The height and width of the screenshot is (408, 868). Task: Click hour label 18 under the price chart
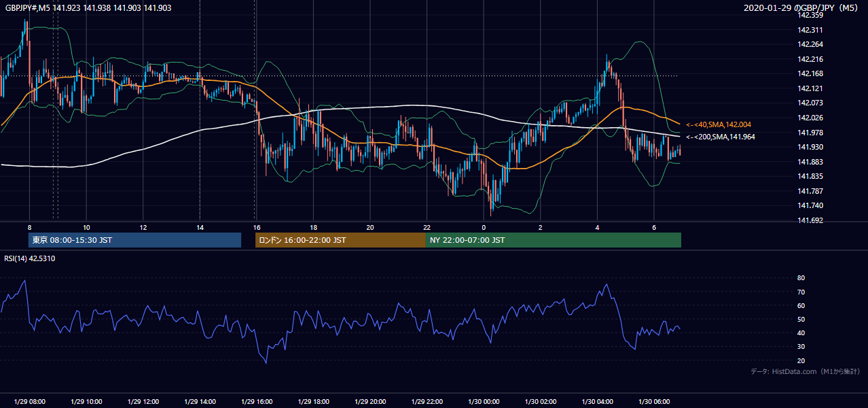pos(313,227)
